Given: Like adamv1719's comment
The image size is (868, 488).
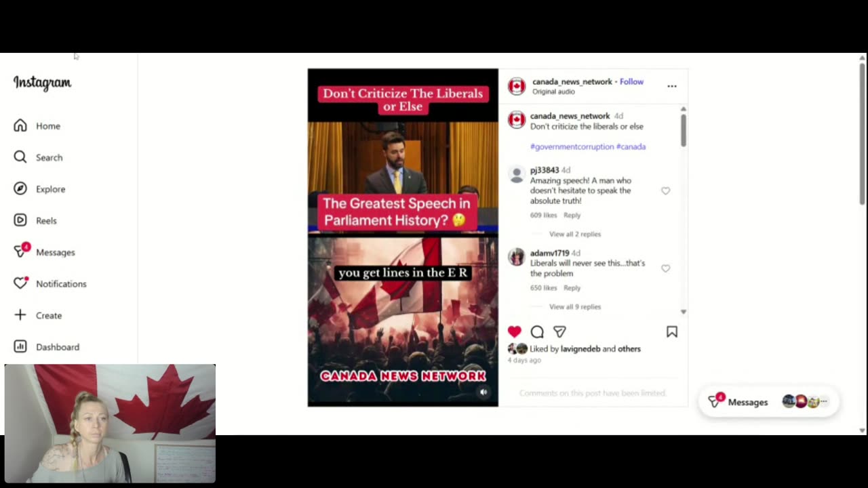Looking at the screenshot, I should tap(665, 268).
